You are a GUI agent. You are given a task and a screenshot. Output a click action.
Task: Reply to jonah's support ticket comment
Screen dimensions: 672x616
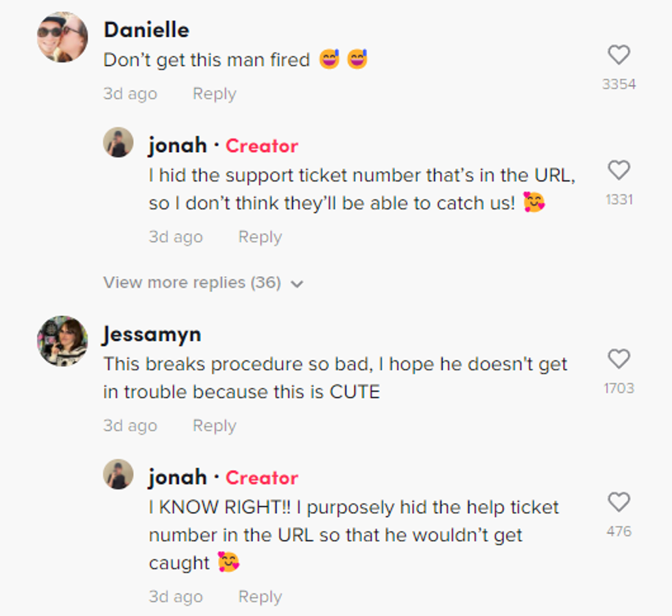click(x=260, y=236)
